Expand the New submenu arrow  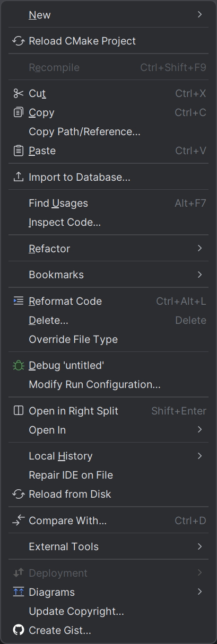(x=200, y=15)
